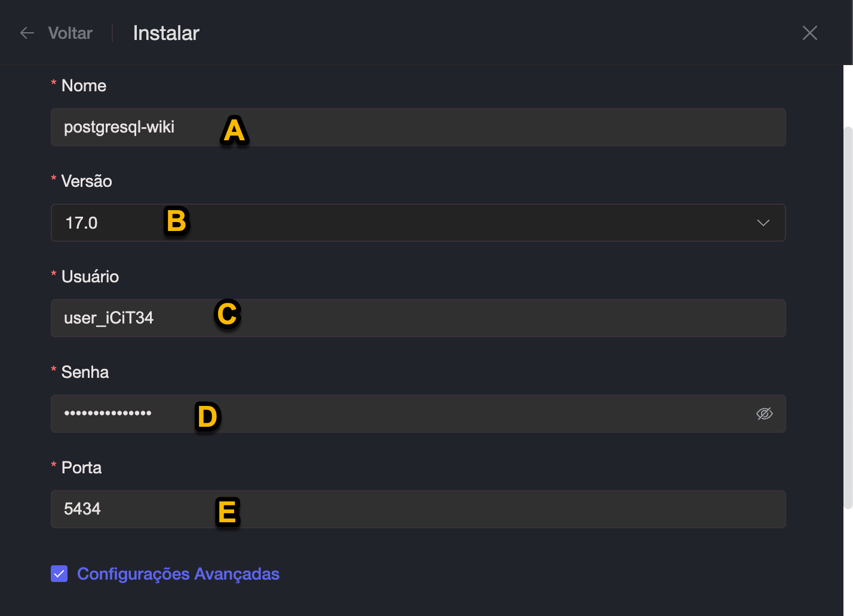The height and width of the screenshot is (616, 853).
Task: Click the yellow letter D marker
Action: pos(207,417)
